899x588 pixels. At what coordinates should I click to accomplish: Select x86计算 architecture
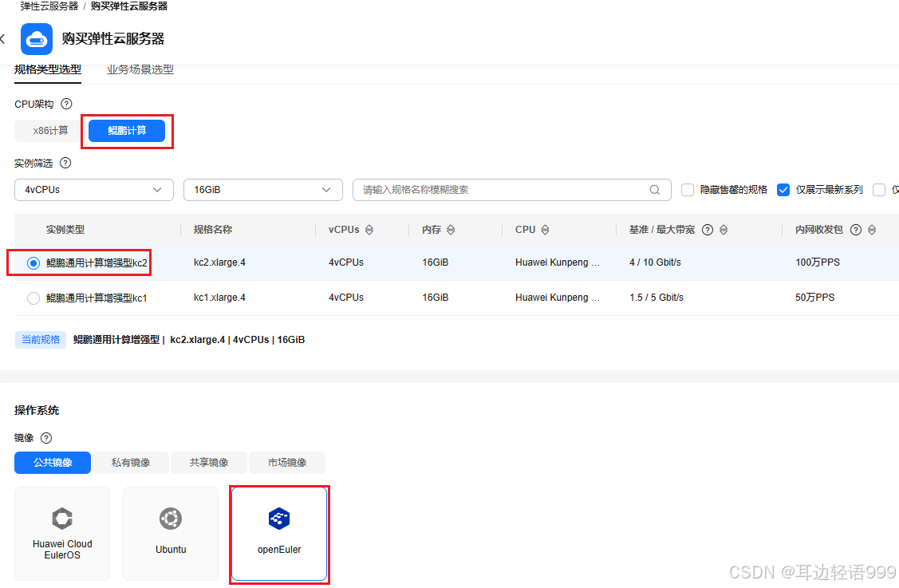click(50, 131)
